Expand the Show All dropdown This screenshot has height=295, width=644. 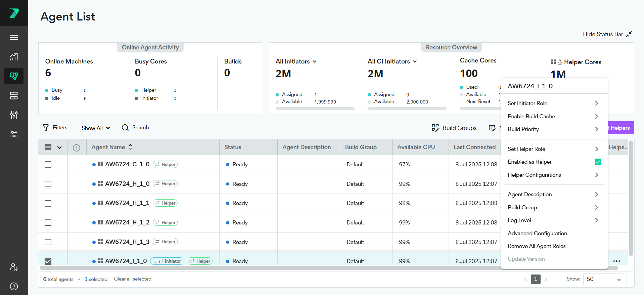[96, 128]
